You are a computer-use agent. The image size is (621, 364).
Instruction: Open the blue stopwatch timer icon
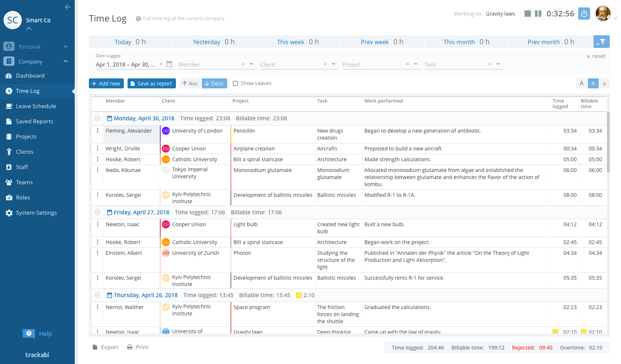[584, 14]
